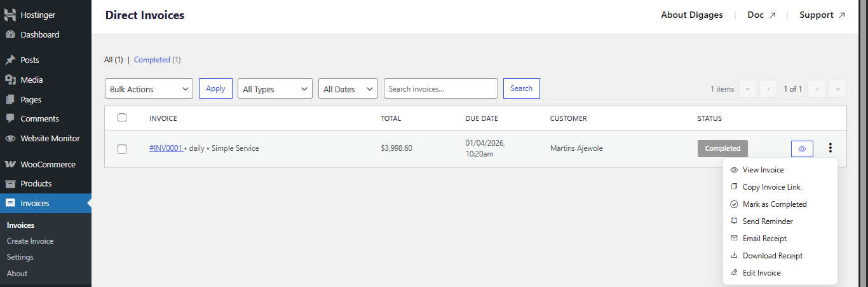Click customer name Martins Ajewole
Image resolution: width=868 pixels, height=287 pixels.
(576, 148)
